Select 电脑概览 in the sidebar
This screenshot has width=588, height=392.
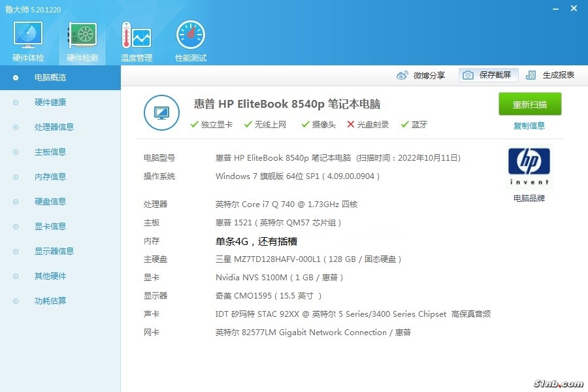[50, 78]
